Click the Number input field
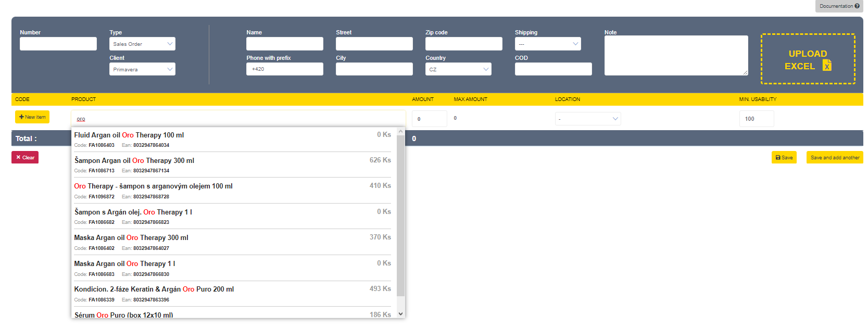 pyautogui.click(x=58, y=44)
